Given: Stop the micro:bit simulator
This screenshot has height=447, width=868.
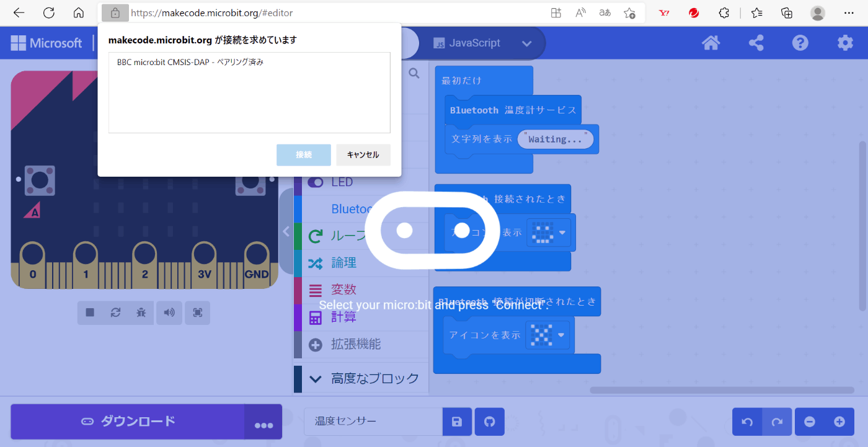Looking at the screenshot, I should click(x=90, y=312).
